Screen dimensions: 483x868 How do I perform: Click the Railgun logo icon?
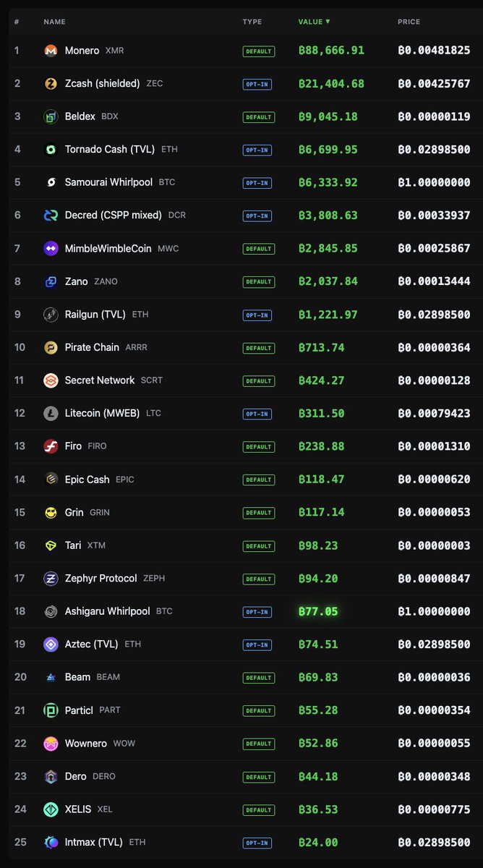(51, 315)
